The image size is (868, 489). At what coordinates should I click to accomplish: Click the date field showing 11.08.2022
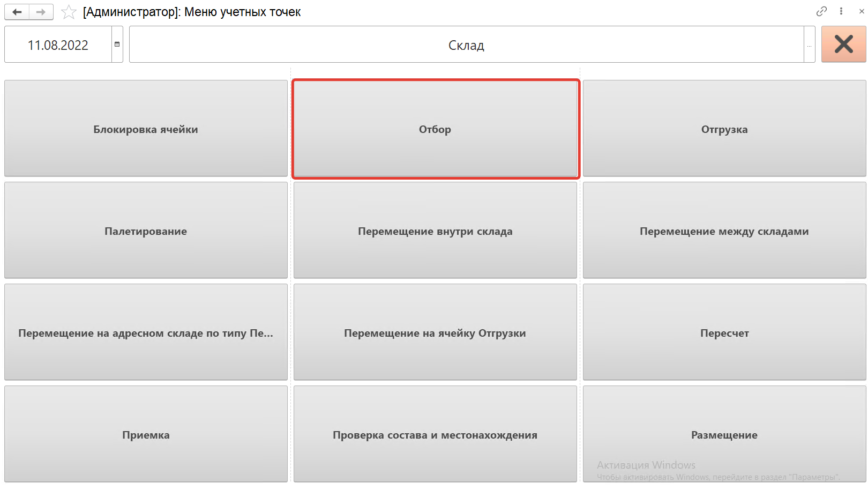(x=58, y=45)
